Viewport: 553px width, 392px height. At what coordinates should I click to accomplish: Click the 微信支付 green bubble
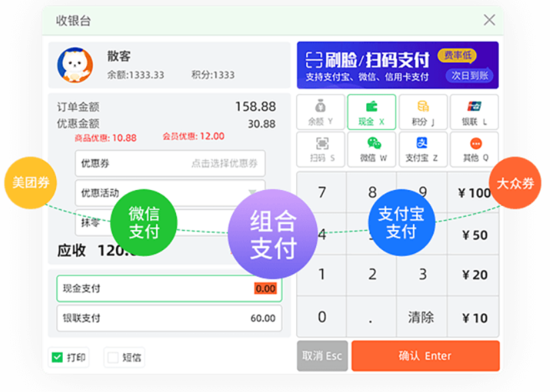(144, 223)
